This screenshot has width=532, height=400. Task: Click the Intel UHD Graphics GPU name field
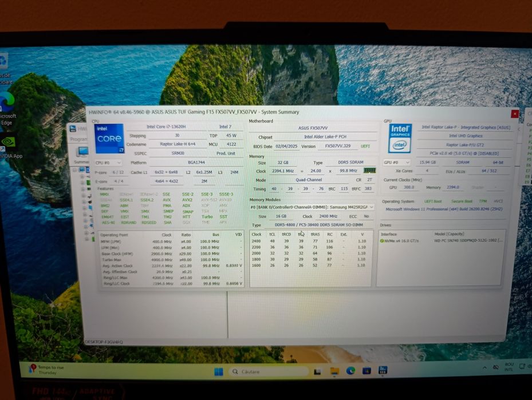click(465, 136)
